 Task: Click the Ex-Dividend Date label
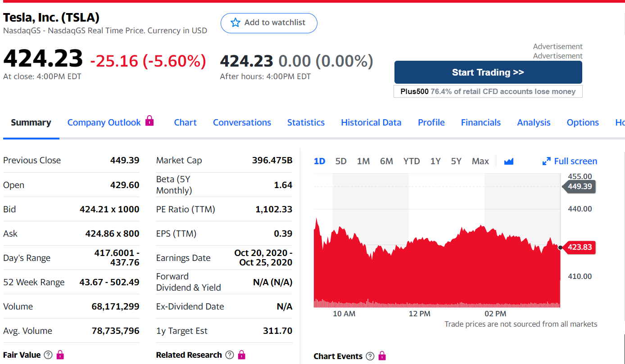point(190,306)
